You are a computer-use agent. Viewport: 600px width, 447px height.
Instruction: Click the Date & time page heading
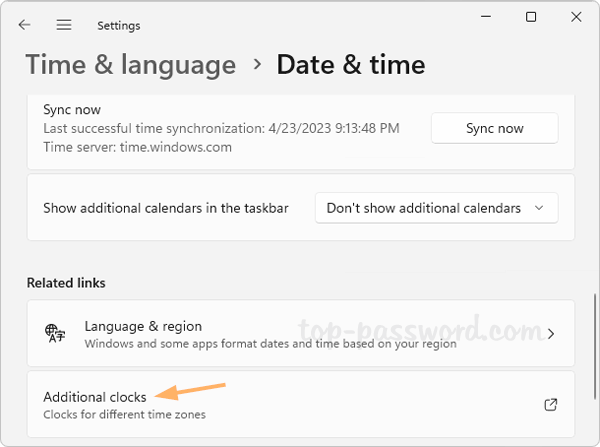pyautogui.click(x=350, y=65)
